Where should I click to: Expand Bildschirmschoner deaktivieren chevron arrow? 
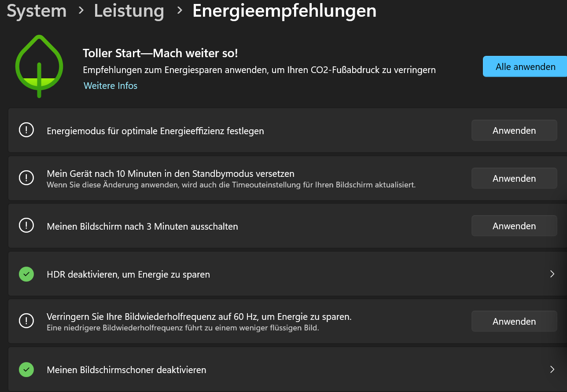coord(552,370)
